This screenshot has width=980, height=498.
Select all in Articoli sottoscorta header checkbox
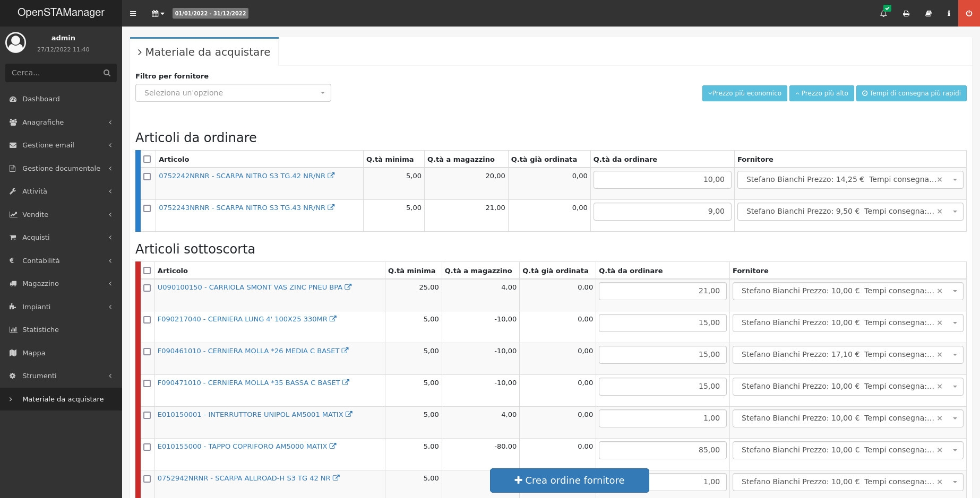(147, 270)
